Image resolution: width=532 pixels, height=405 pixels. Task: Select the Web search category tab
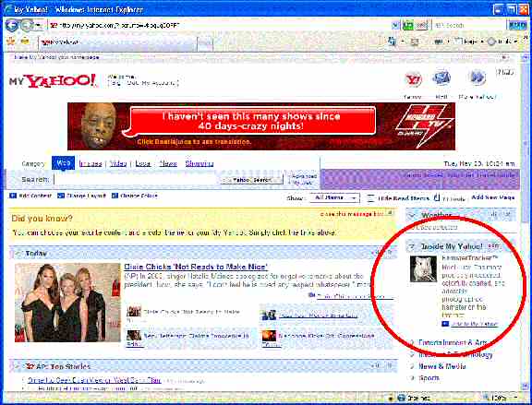63,163
